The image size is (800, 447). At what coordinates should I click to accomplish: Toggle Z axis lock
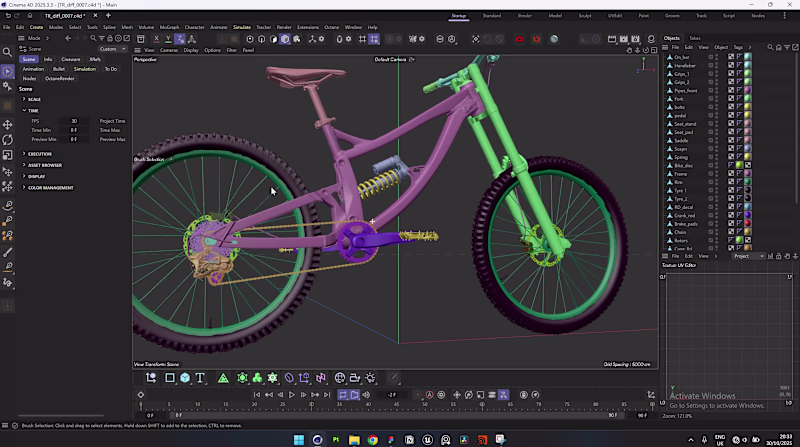[x=180, y=39]
